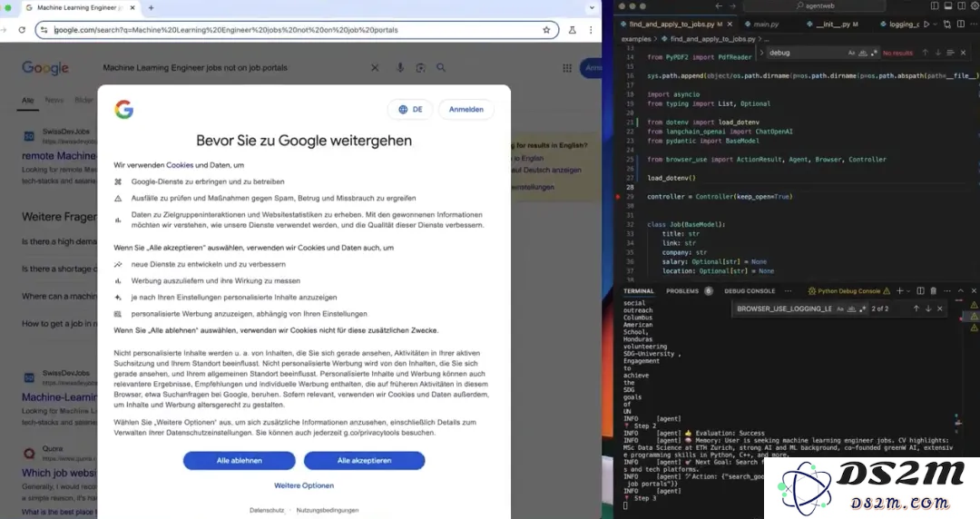This screenshot has height=519, width=980.
Task: Change consent language with DE button
Action: tap(411, 110)
